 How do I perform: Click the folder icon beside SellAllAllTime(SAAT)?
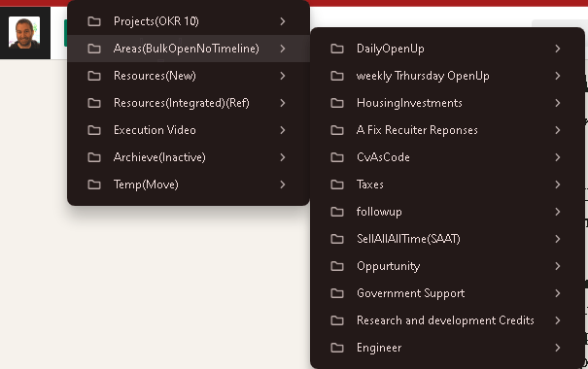click(337, 239)
